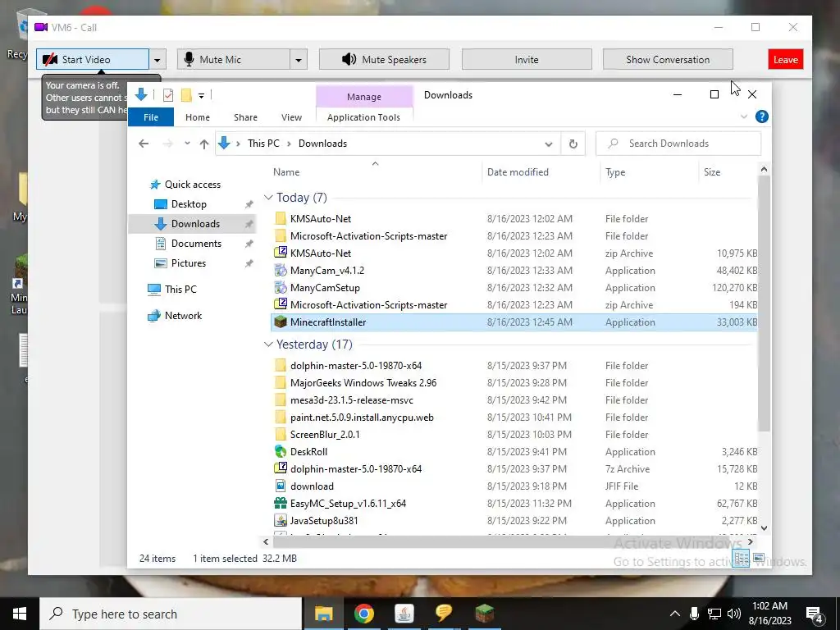Leave the VM6 call
840x630 pixels.
point(785,59)
